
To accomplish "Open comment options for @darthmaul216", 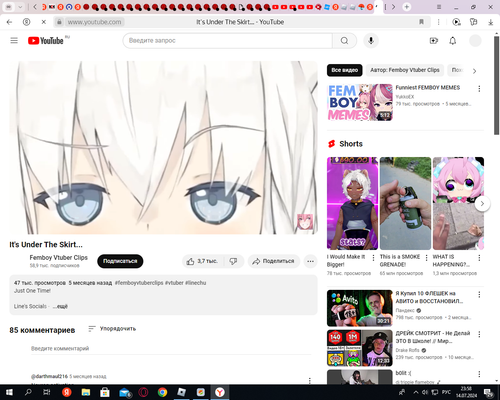I will (x=310, y=380).
